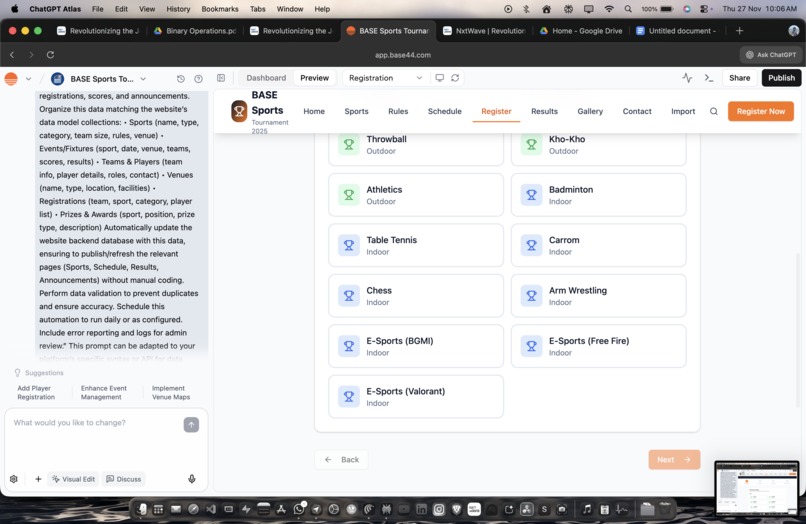
Task: Expand the workspace chevron beside Base44 logo
Action: 28,79
